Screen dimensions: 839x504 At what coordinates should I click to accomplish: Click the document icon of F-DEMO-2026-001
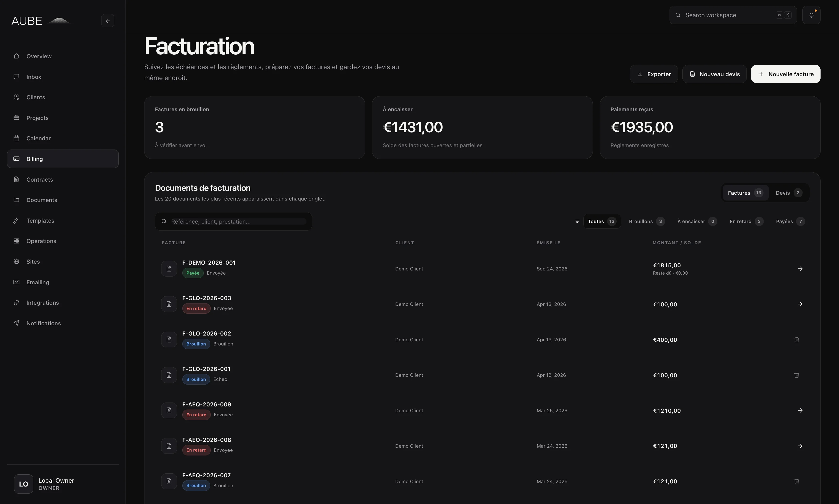coord(169,269)
